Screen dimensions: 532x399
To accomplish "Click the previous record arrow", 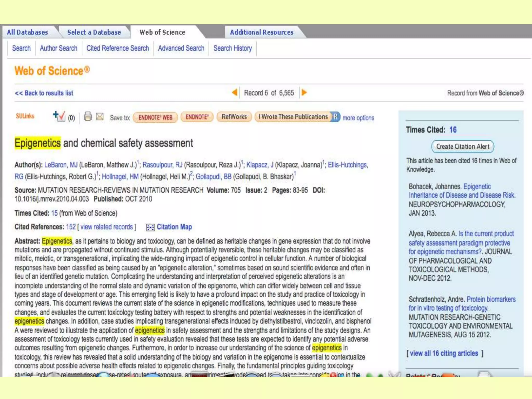I will pyautogui.click(x=235, y=92).
